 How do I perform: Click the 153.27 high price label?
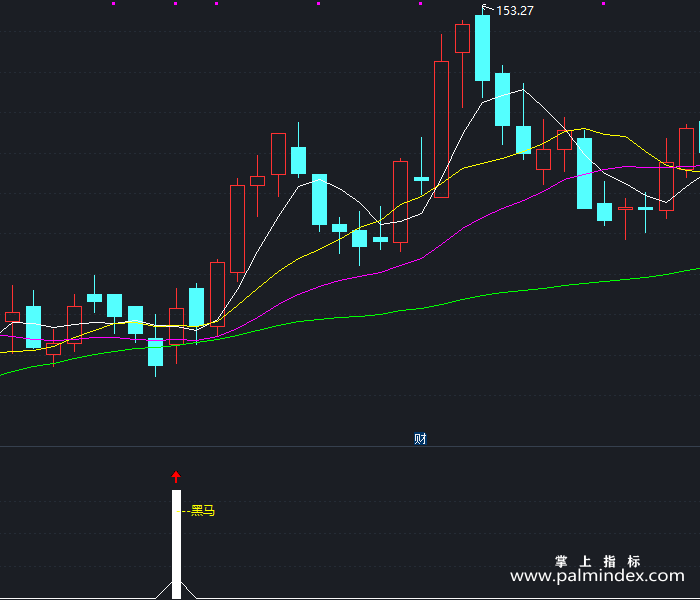515,11
